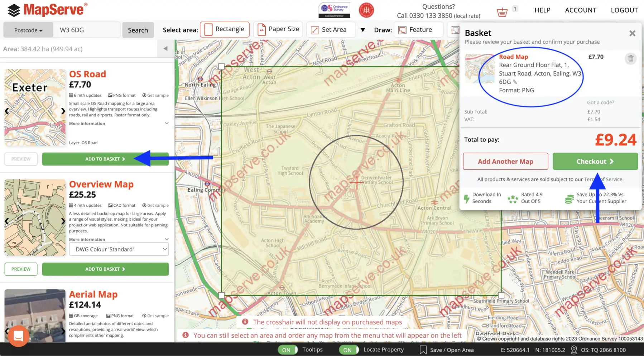Viewport: 644px width, 356px height.
Task: Preview the Overview Map
Action: 21,269
